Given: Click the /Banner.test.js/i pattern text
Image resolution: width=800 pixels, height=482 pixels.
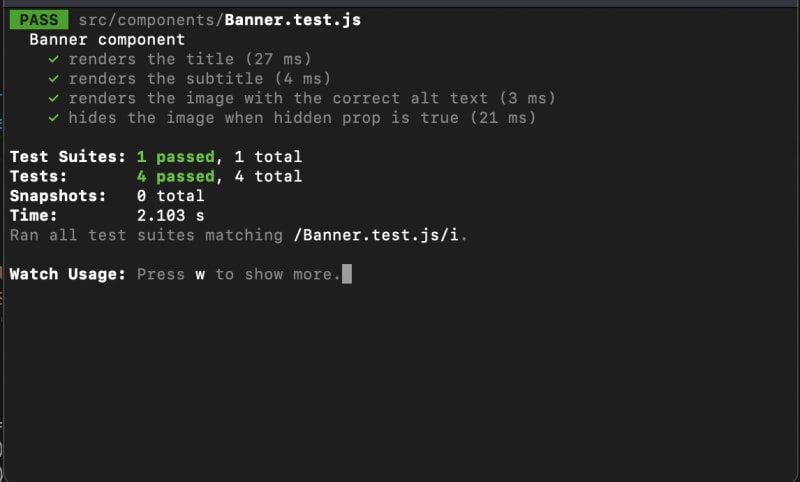Looking at the screenshot, I should click(x=380, y=235).
